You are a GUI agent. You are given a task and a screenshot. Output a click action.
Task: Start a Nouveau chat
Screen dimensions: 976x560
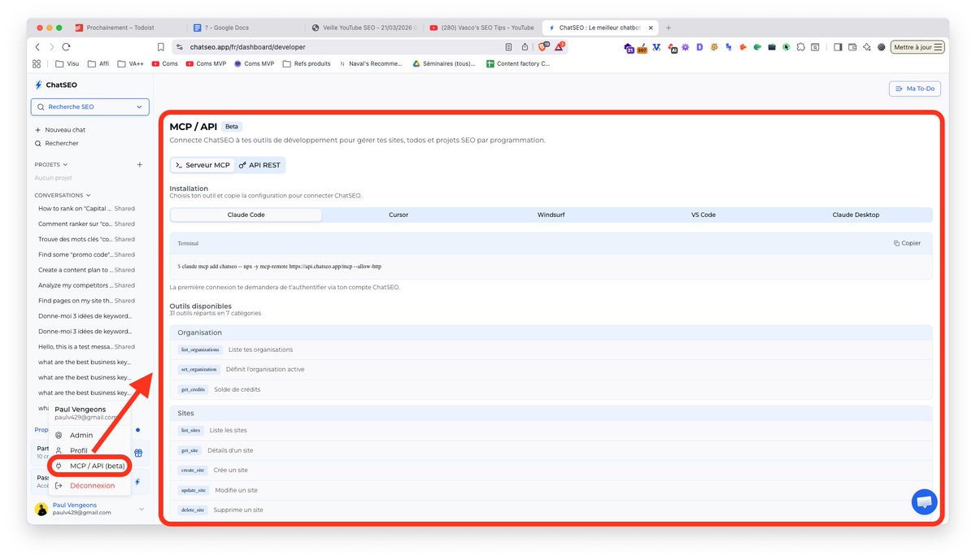(x=60, y=130)
